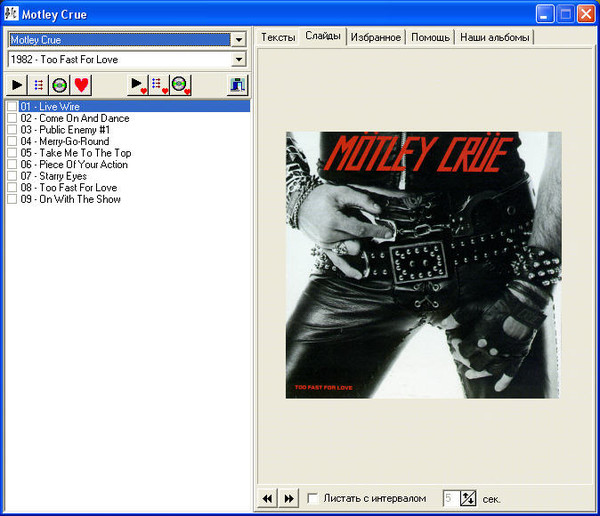
Task: Click the CD disc icon button
Action: 59,85
